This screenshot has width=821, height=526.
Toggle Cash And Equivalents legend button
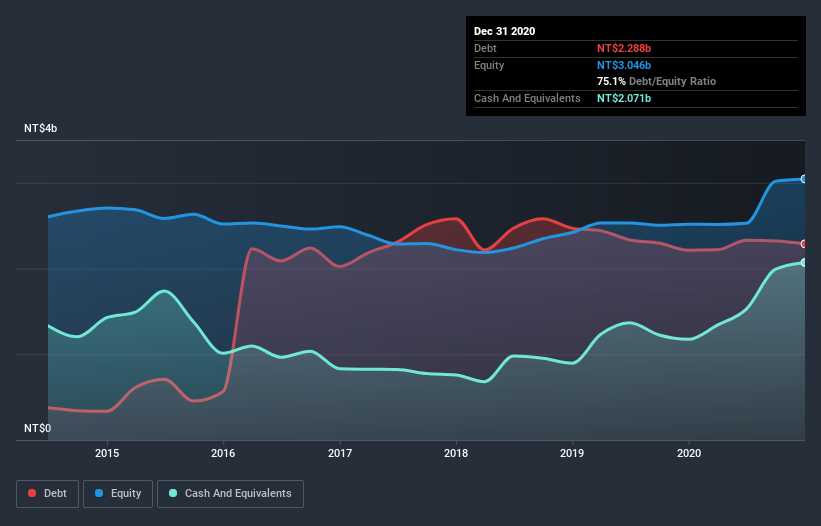tap(230, 494)
